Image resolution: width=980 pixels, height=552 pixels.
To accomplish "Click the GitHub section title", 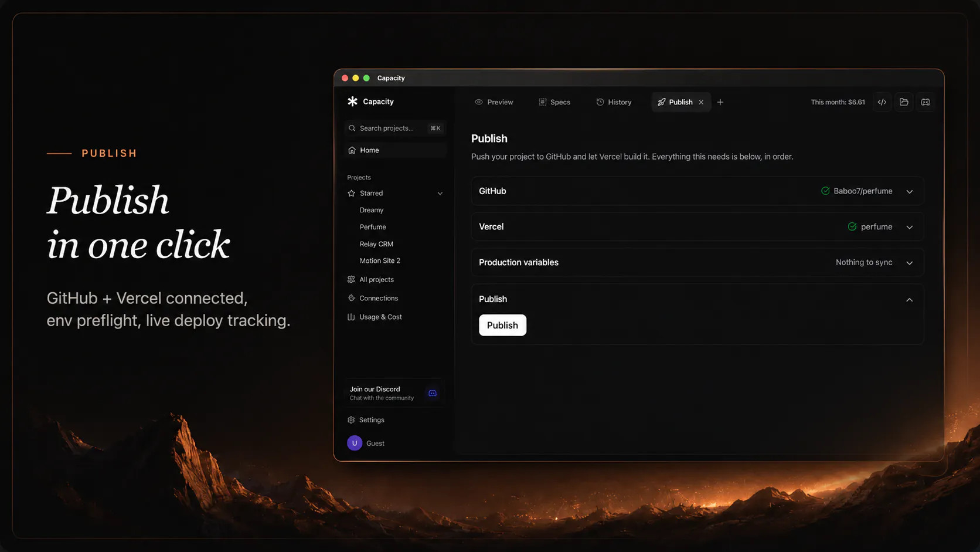I will tap(492, 191).
